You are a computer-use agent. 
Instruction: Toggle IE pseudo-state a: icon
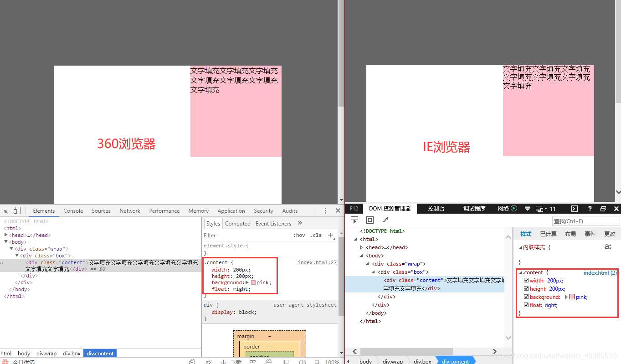tap(608, 246)
